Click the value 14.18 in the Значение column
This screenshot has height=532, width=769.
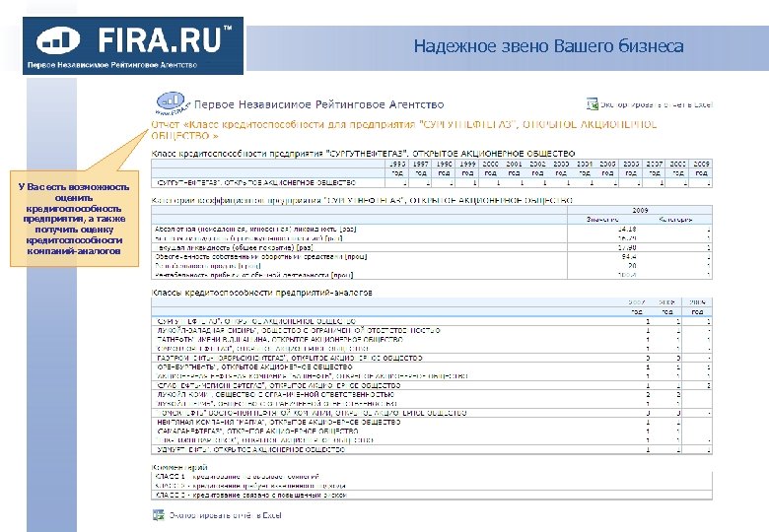click(627, 229)
